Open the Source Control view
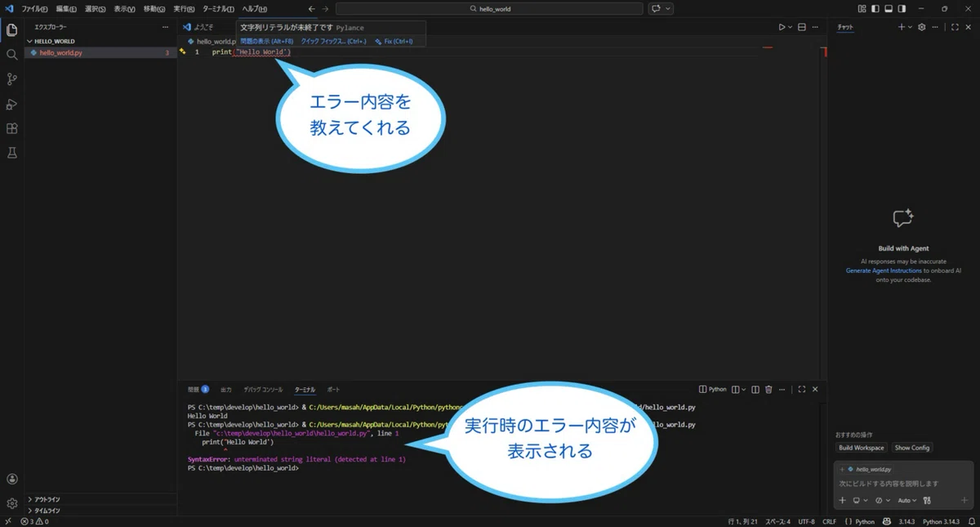Viewport: 980px width, 527px height. click(11, 79)
